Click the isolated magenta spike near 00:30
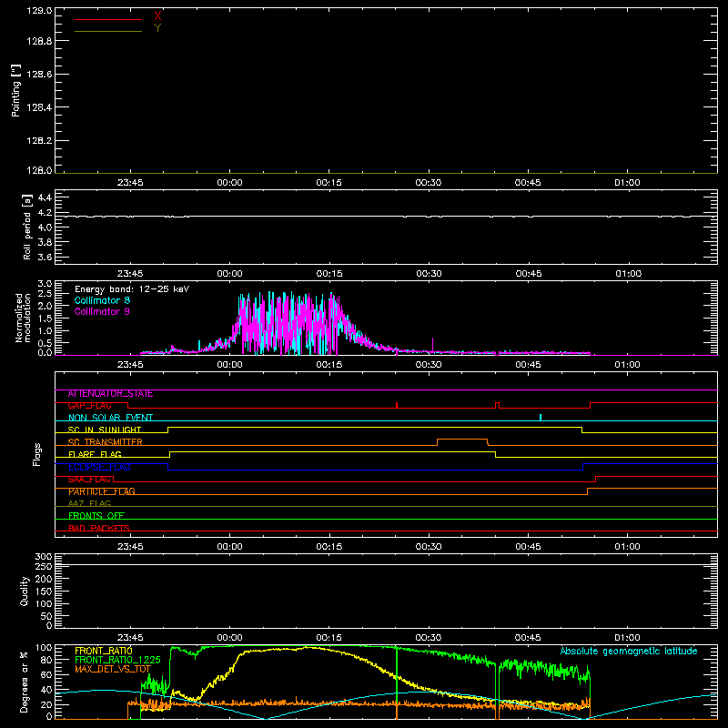Screen dimensions: 728x728 coord(433,345)
